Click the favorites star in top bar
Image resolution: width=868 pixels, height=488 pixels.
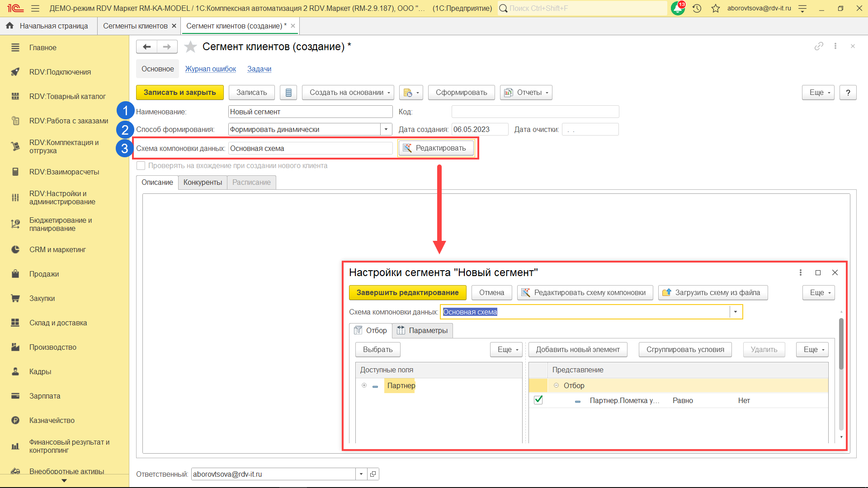[x=716, y=8]
